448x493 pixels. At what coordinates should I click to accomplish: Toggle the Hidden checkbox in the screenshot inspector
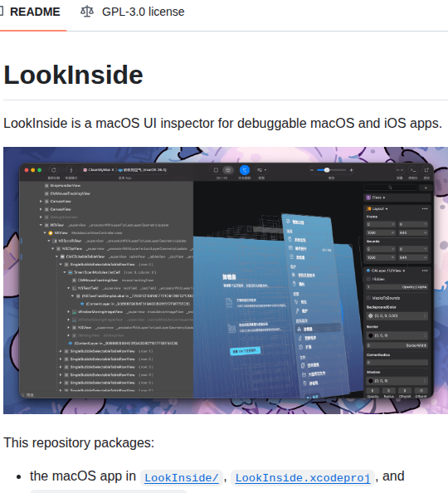[x=368, y=279]
